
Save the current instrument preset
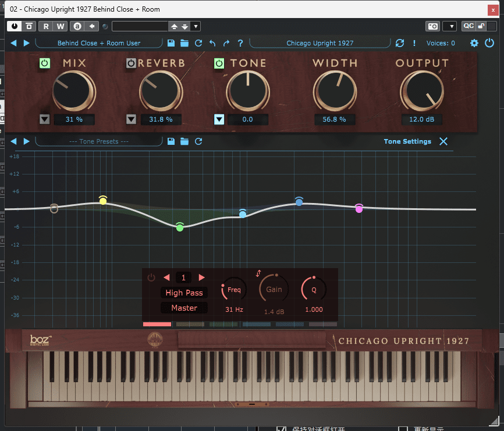coord(171,43)
